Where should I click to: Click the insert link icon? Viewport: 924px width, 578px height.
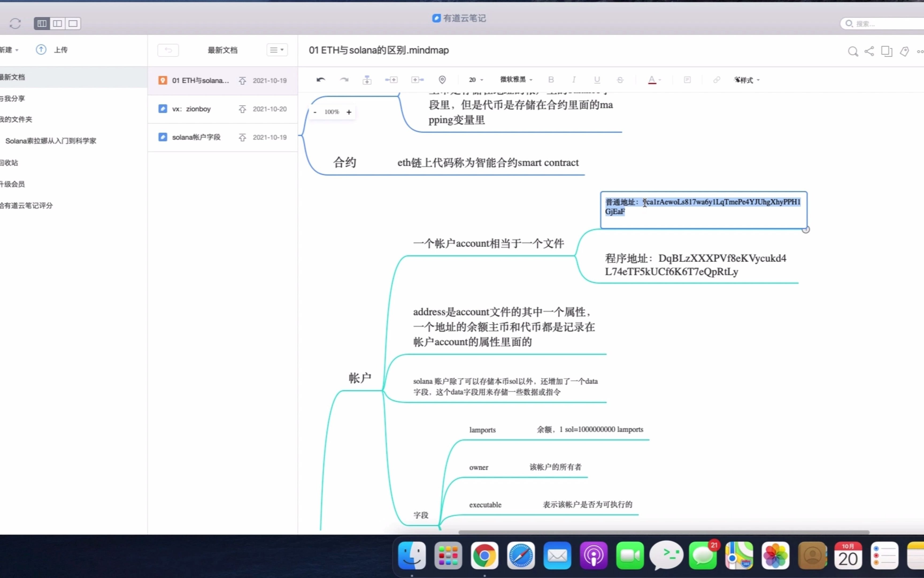click(x=717, y=79)
